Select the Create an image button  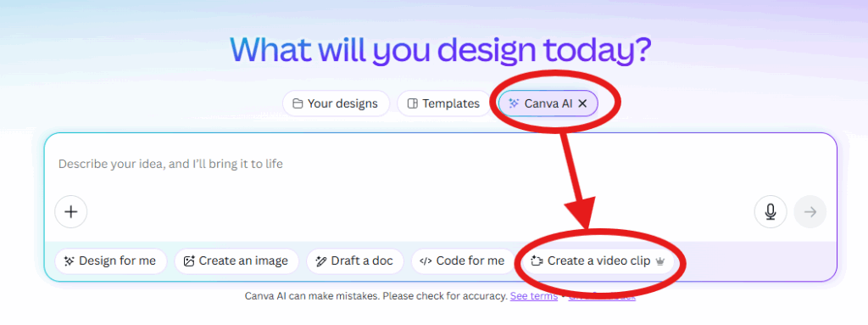tap(236, 261)
